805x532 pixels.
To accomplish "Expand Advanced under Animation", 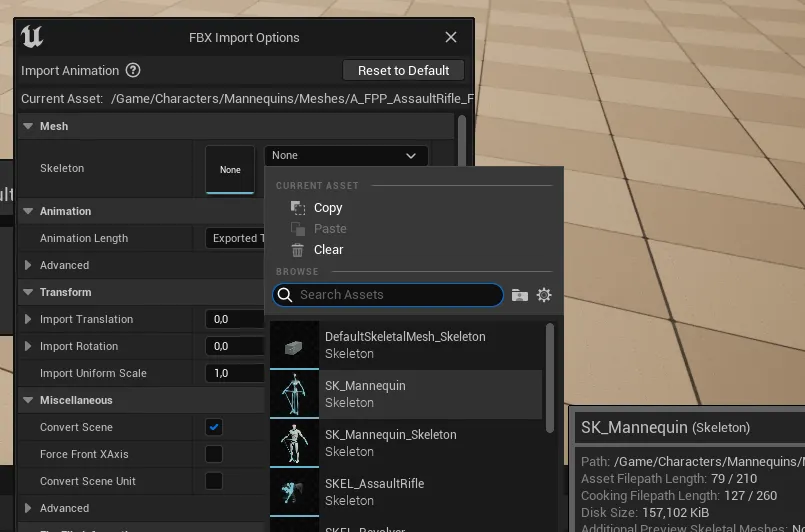I will [x=28, y=265].
